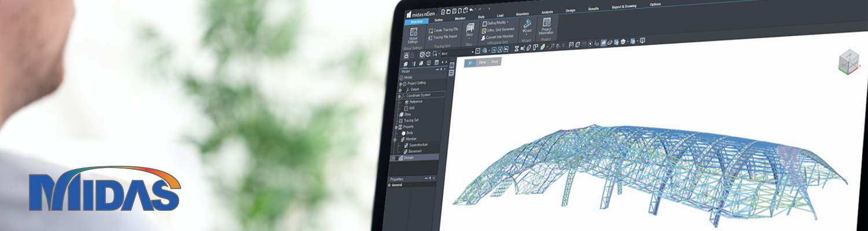Image resolution: width=868 pixels, height=231 pixels.
Task: Open Global Settings in the ribbon
Action: pyautogui.click(x=413, y=36)
